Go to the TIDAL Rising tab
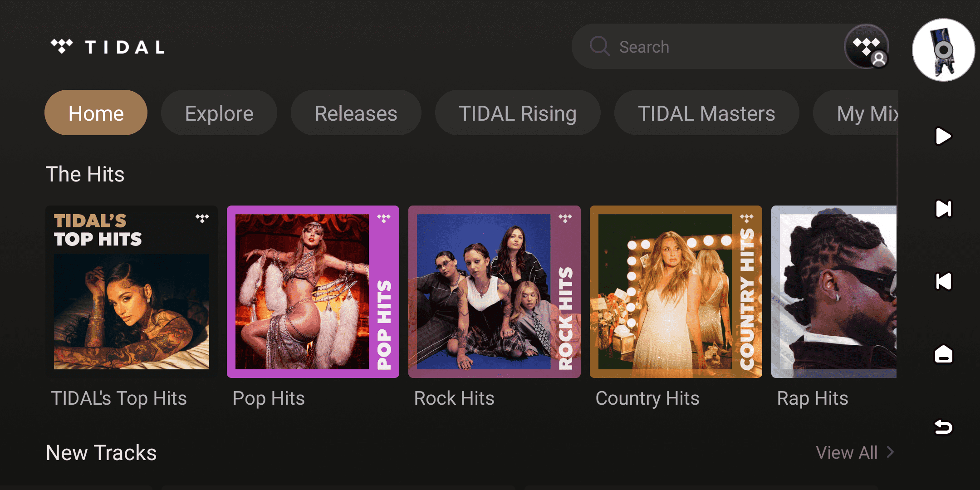This screenshot has height=490, width=980. click(x=518, y=113)
